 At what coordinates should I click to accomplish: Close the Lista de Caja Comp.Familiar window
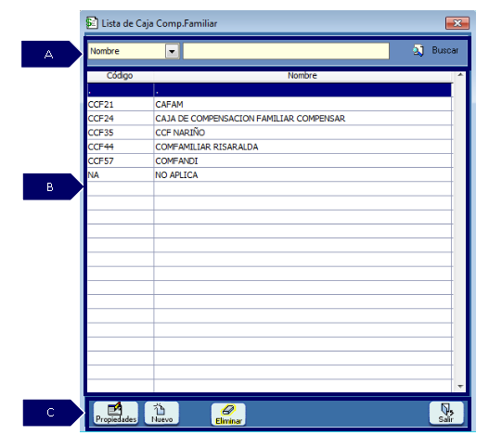point(457,23)
